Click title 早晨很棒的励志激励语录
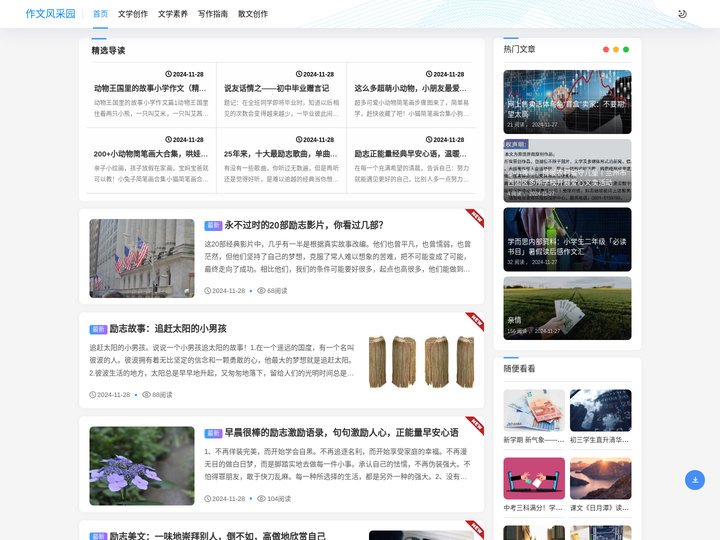Image resolution: width=720 pixels, height=540 pixels. (x=341, y=433)
